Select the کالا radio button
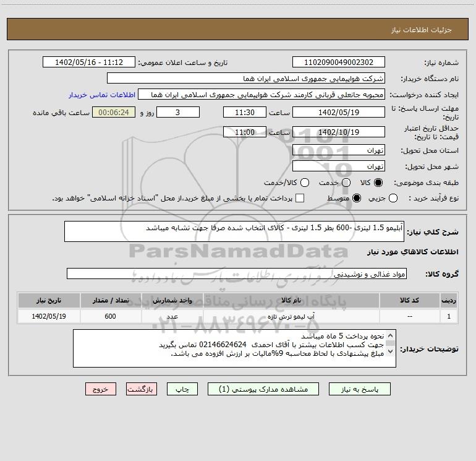476x461 pixels. coord(378,183)
